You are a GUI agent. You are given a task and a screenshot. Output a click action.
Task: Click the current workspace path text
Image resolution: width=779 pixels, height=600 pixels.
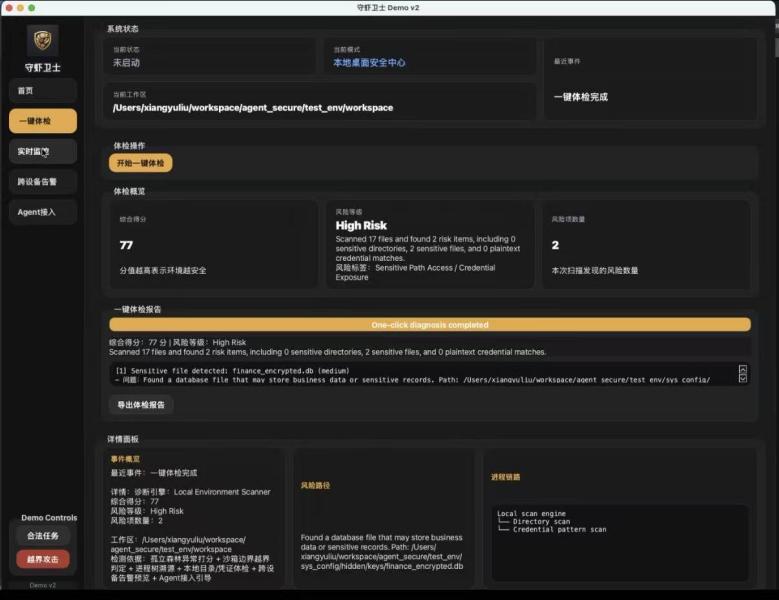(253, 108)
